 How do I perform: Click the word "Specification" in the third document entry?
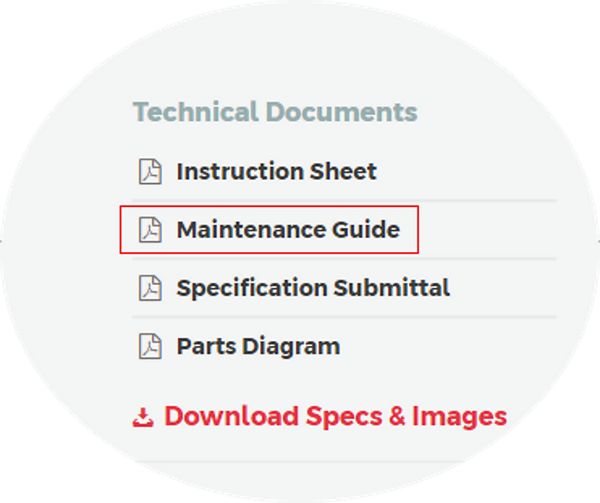point(251,289)
